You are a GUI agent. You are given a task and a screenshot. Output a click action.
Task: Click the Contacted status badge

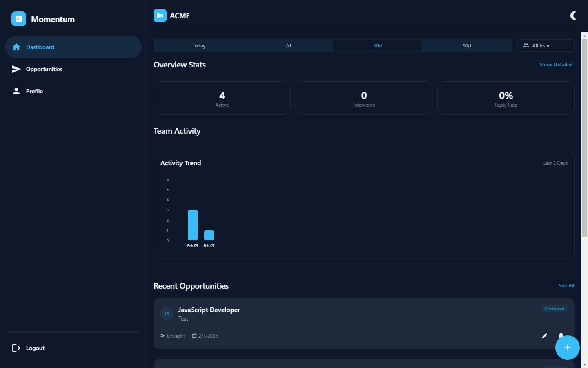[554, 309]
